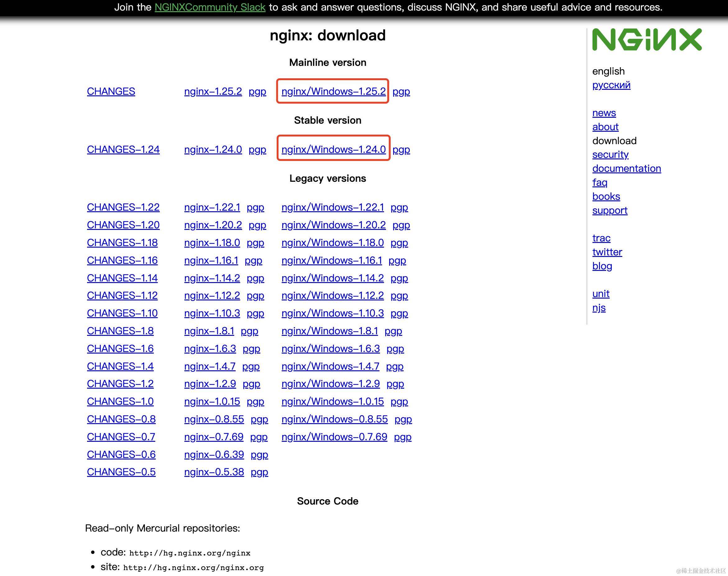
Task: Click the NGINX logo image
Action: pyautogui.click(x=647, y=39)
